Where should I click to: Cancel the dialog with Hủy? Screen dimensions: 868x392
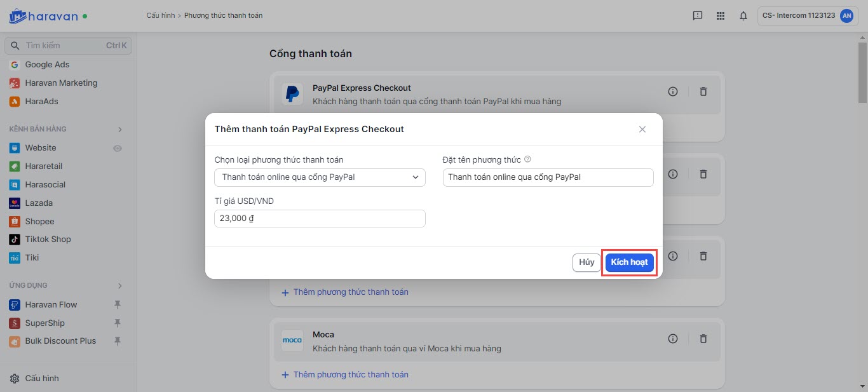[587, 262]
